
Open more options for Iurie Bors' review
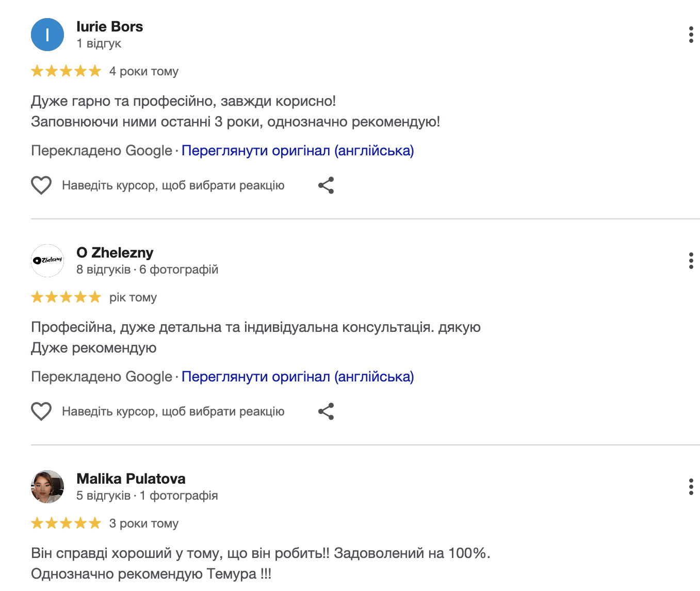click(691, 35)
